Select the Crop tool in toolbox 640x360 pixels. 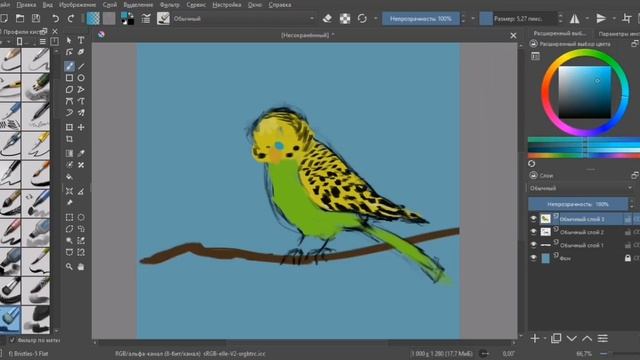click(69, 139)
